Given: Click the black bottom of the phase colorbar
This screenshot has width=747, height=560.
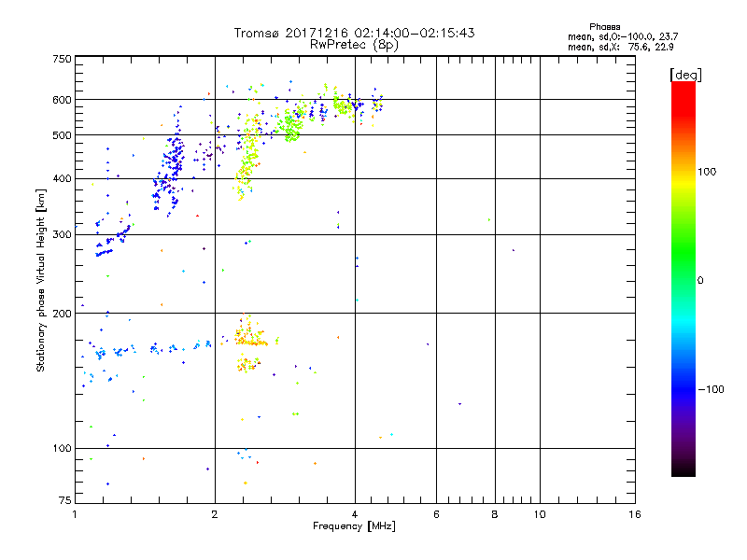Looking at the screenshot, I should click(x=684, y=469).
